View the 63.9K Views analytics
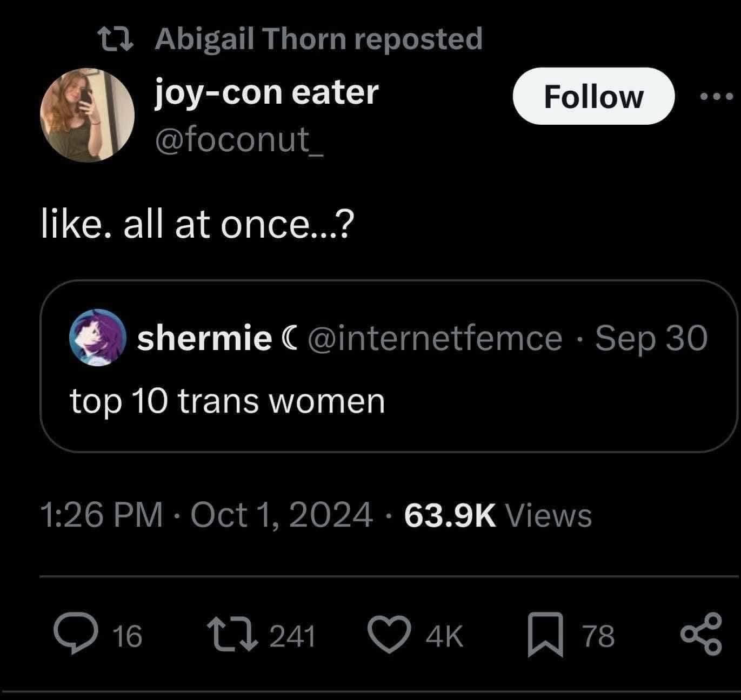This screenshot has height=700, width=741. [498, 514]
